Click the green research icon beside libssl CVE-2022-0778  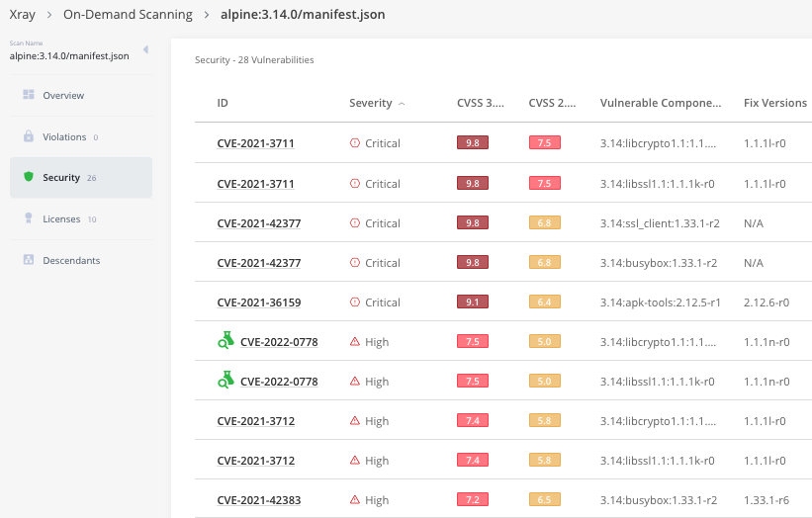point(226,381)
